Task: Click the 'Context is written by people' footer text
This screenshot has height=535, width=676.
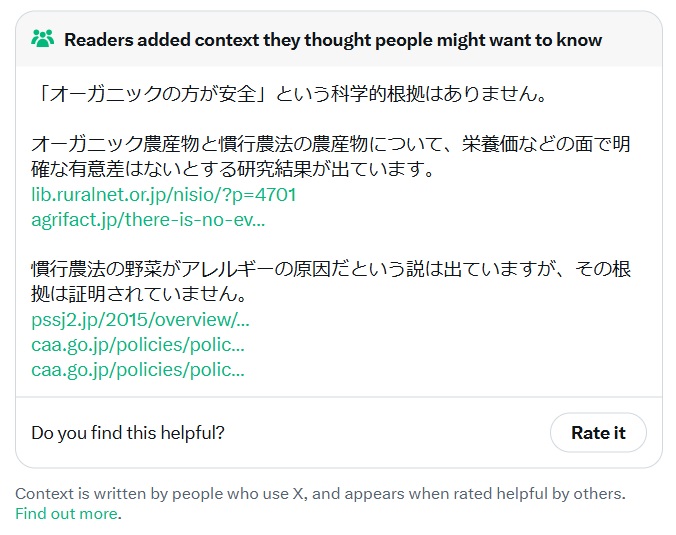Action: click(320, 494)
